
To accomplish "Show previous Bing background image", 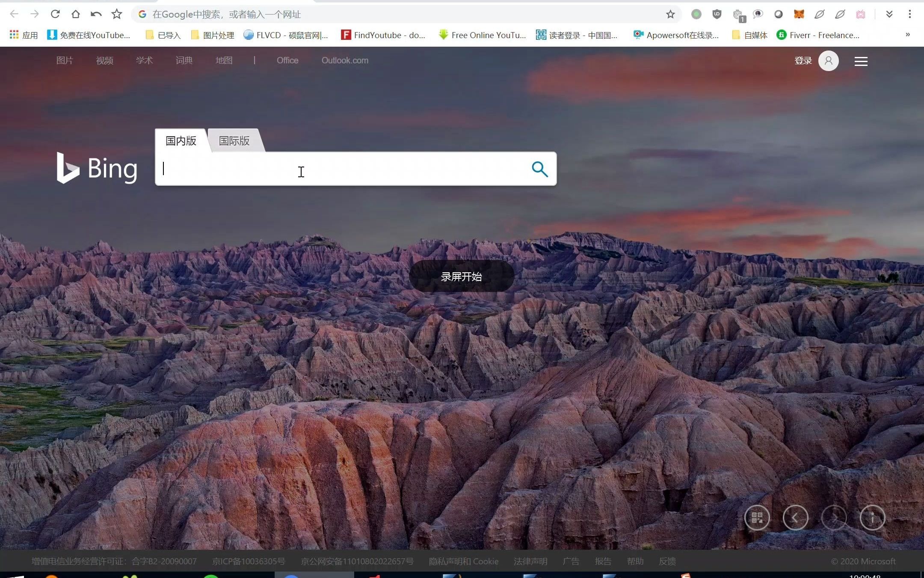I will coord(795,518).
